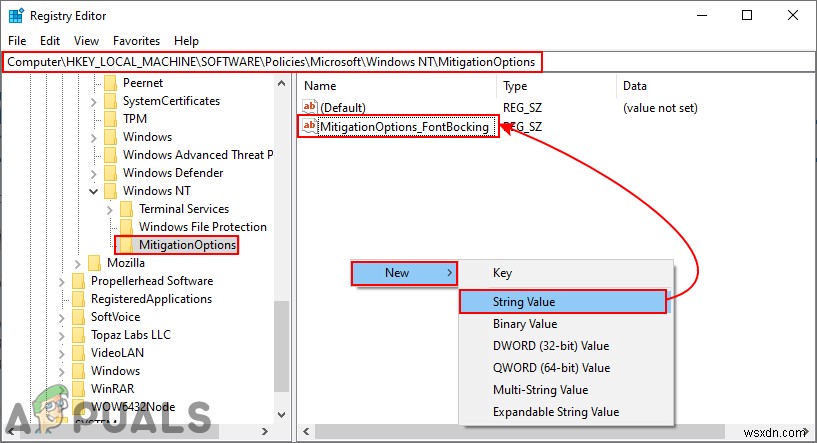
Task: Collapse the Windows NT key
Action: tap(93, 191)
